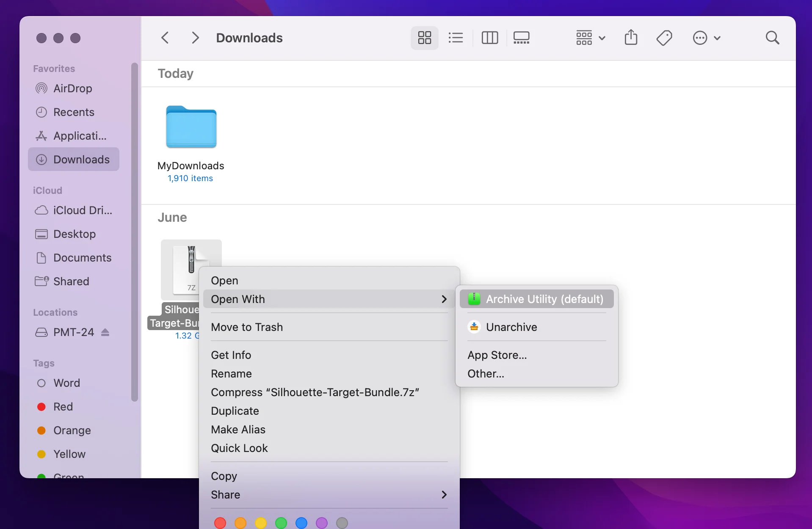Open Applications in sidebar

[x=74, y=136]
